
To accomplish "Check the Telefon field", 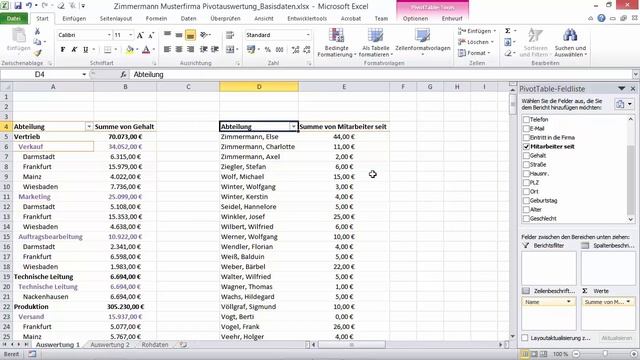I will 526,120.
